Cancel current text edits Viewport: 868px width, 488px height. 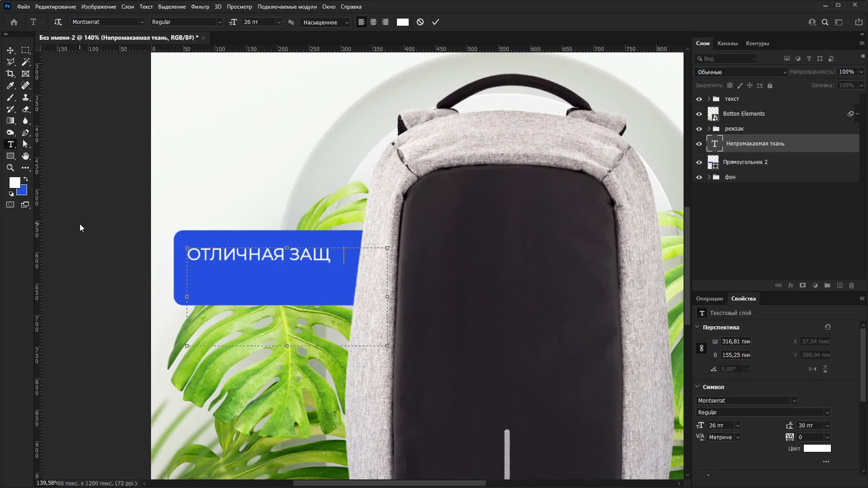point(420,22)
